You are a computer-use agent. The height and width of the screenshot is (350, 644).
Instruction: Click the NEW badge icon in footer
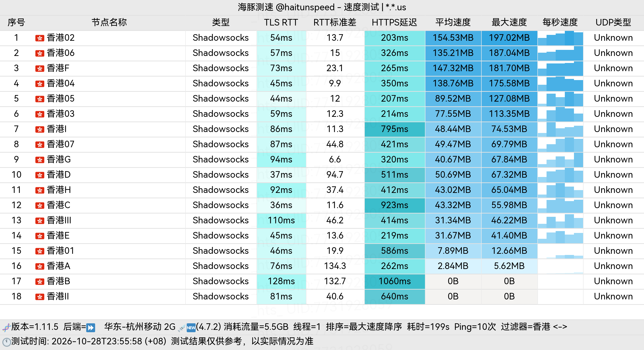coord(191,328)
